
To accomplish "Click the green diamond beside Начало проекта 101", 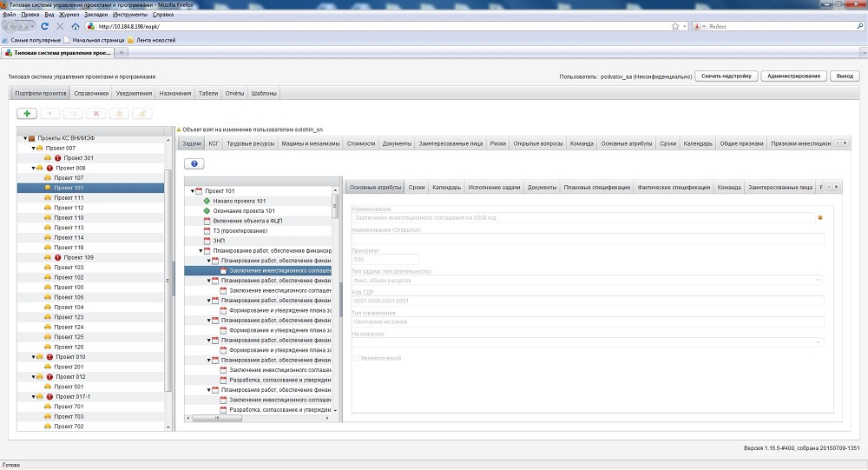I will (x=207, y=201).
